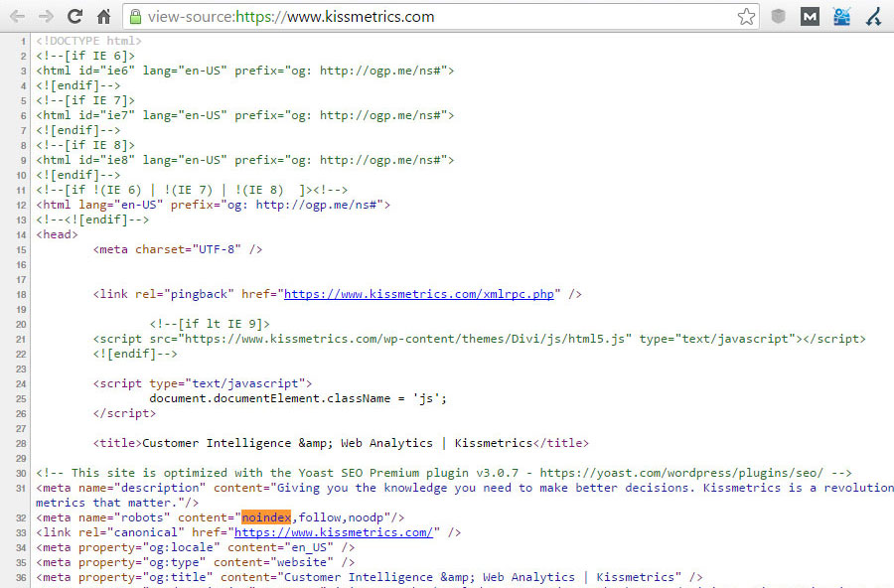894x588 pixels.
Task: Click the green padlock security icon
Action: pos(135,17)
